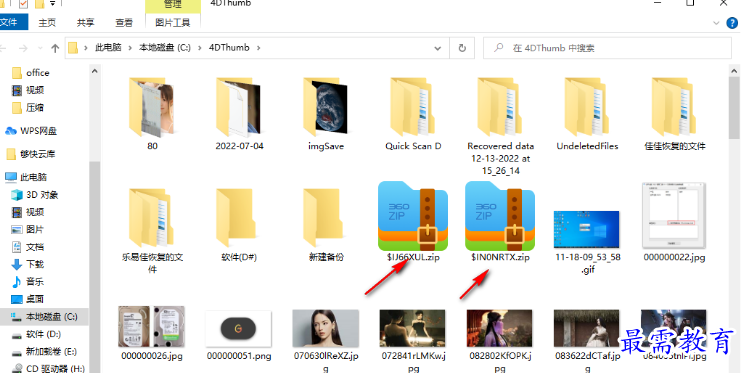742x373 pixels.
Task: Open the 管理 contextual tab
Action: [173, 5]
